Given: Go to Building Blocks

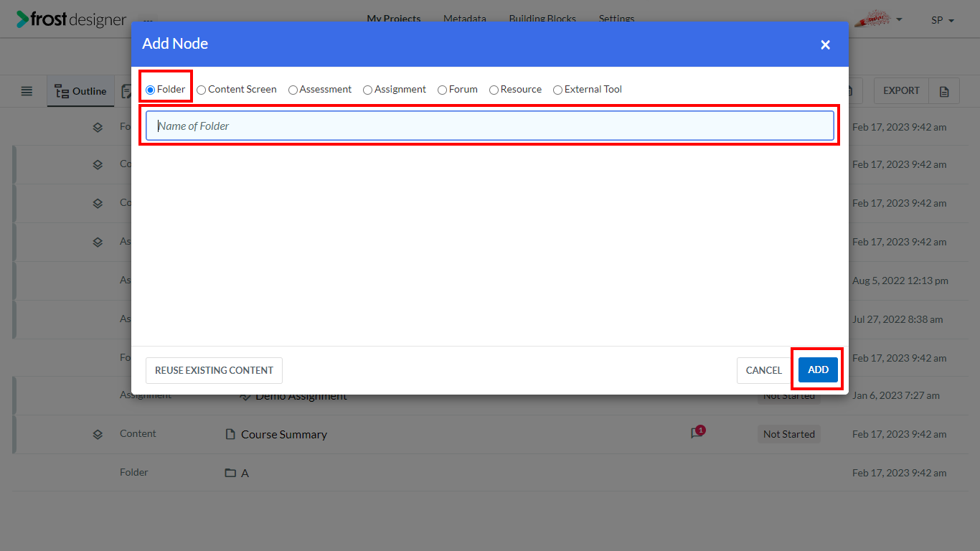Looking at the screenshot, I should pyautogui.click(x=542, y=19).
